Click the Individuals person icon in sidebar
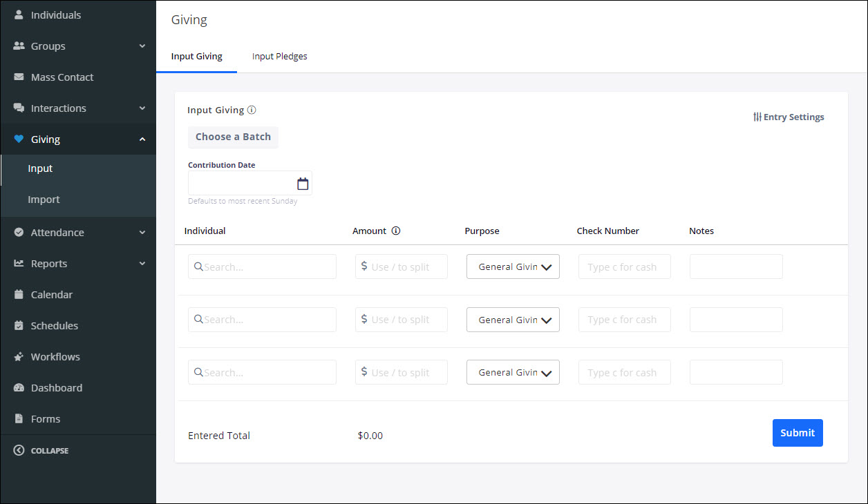This screenshot has width=868, height=504. [19, 14]
